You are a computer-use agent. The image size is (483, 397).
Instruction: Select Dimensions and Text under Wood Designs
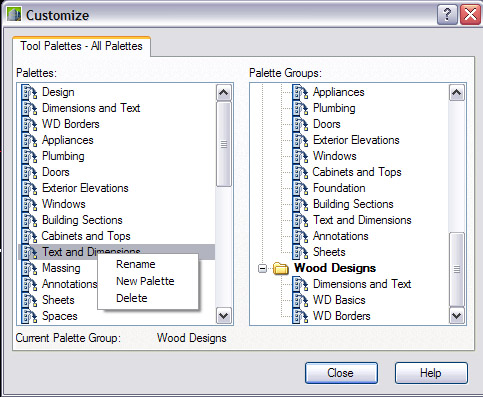(x=362, y=284)
